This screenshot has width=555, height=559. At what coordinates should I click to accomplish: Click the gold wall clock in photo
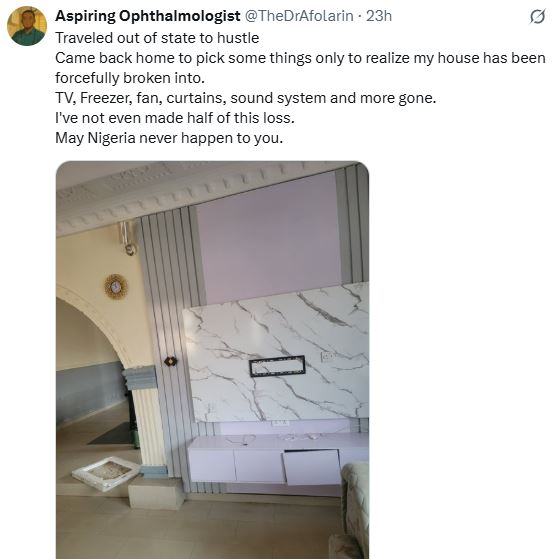pyautogui.click(x=116, y=286)
